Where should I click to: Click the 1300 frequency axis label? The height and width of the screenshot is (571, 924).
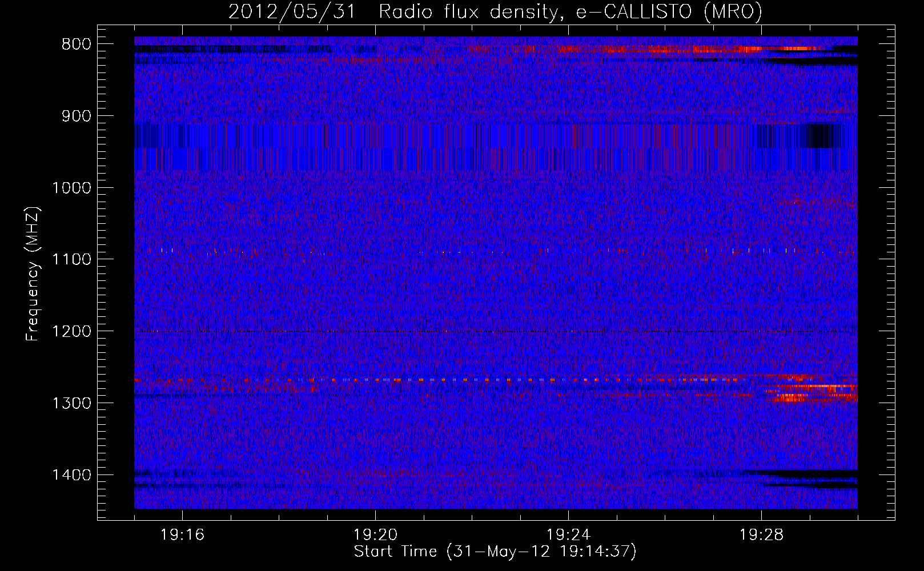click(71, 403)
